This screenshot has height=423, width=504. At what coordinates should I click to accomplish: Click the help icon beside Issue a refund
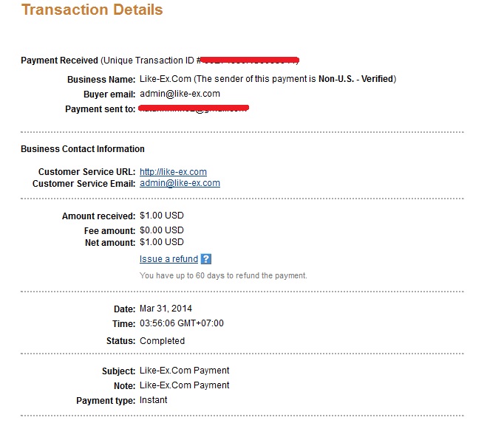click(206, 259)
